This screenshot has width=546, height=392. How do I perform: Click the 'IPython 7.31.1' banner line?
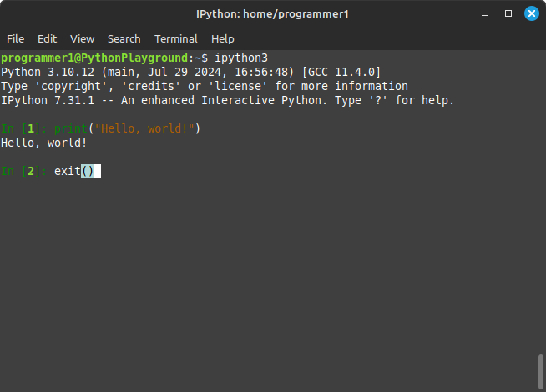[227, 101]
